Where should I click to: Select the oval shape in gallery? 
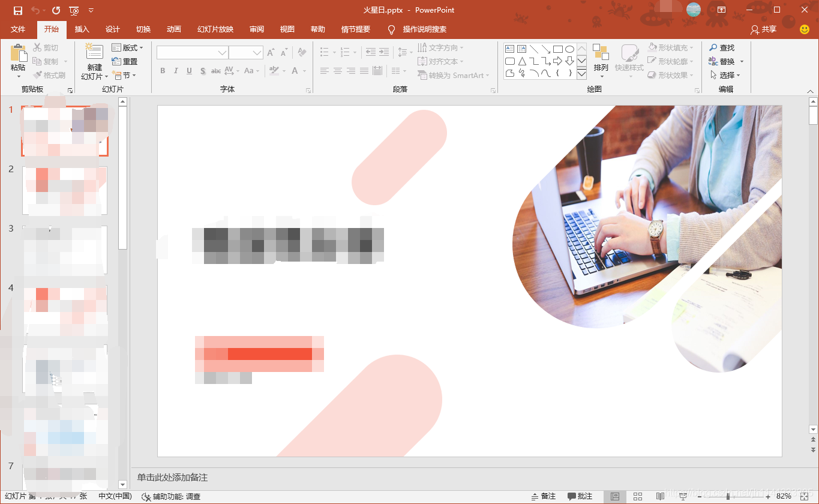[570, 49]
